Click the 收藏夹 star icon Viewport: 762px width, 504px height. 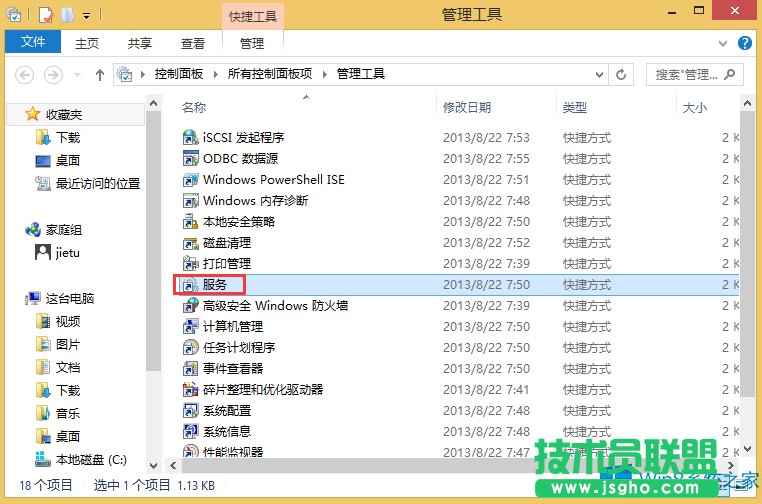[33, 114]
